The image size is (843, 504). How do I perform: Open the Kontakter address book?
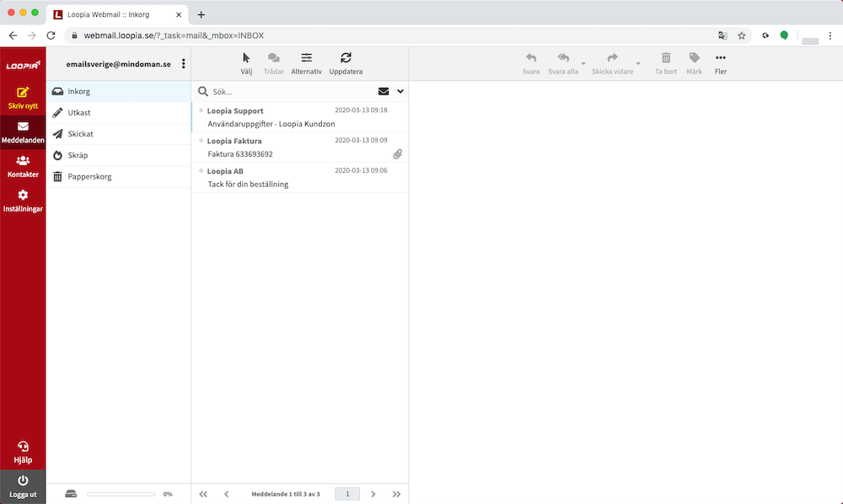click(x=23, y=167)
